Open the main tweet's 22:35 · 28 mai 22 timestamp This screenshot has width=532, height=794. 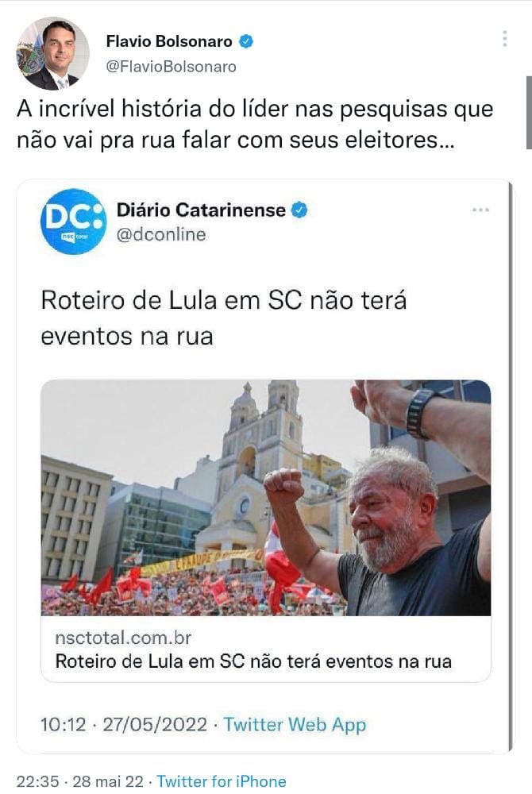80,781
